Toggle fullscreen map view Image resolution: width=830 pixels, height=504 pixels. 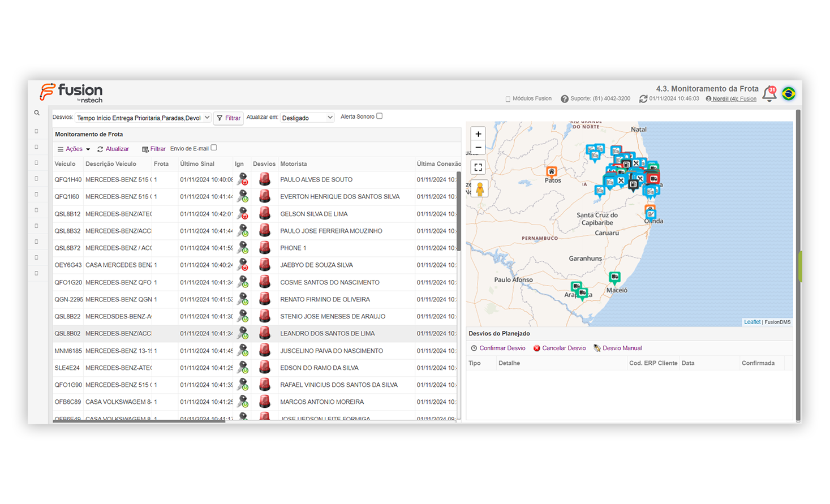478,167
